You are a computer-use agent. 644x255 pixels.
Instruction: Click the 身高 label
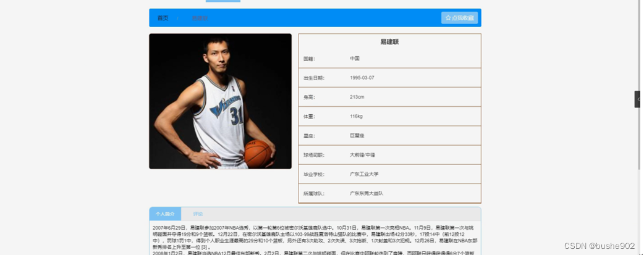(x=309, y=98)
